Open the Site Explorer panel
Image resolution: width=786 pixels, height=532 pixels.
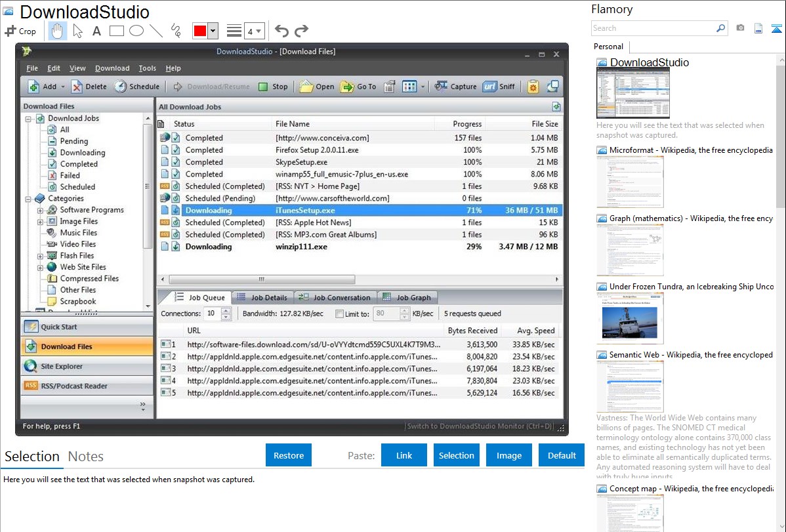point(87,366)
